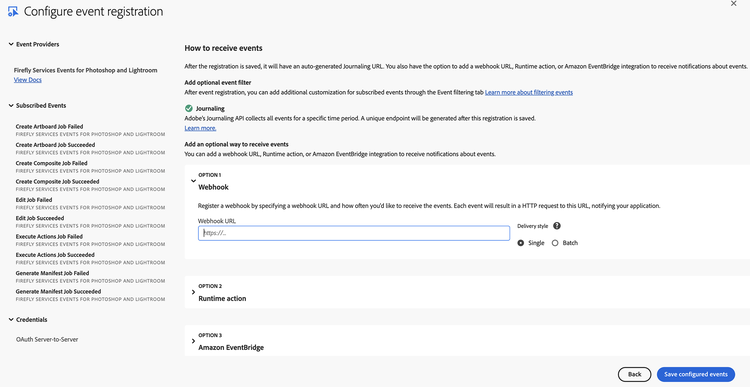Open the Journaling Learn more link
This screenshot has width=750, height=387.
point(200,128)
